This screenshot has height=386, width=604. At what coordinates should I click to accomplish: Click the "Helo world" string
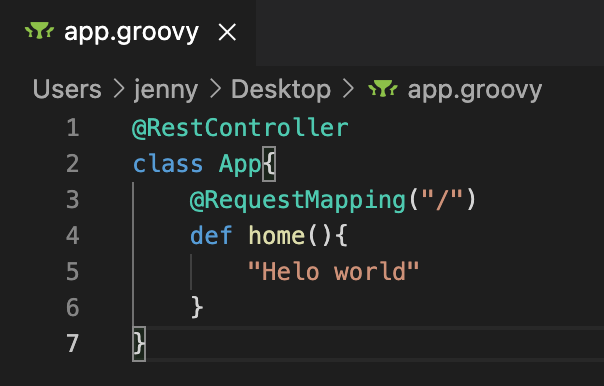[x=334, y=271]
